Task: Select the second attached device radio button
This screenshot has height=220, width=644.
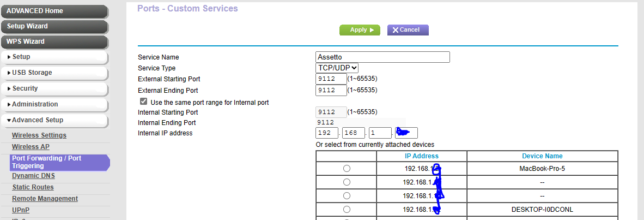Action: 347,182
